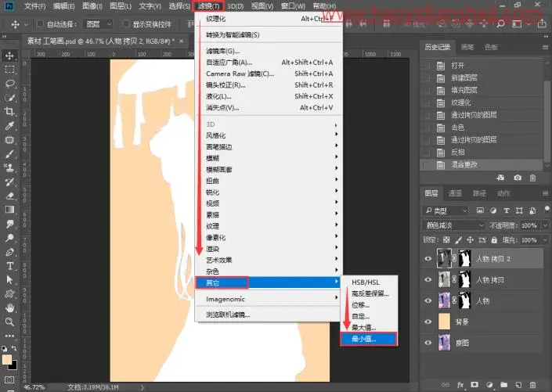Hide the 人物 拷贝 2 layer
This screenshot has width=552, height=392.
(428, 259)
